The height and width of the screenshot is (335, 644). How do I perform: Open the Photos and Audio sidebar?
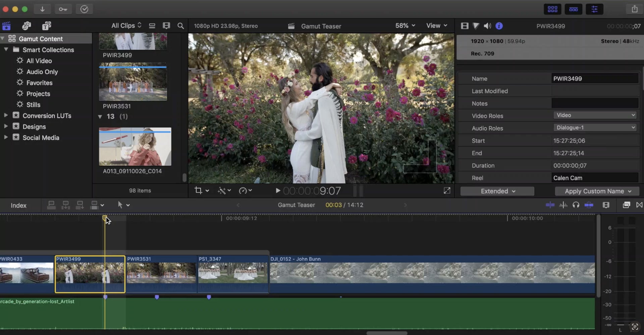click(26, 26)
